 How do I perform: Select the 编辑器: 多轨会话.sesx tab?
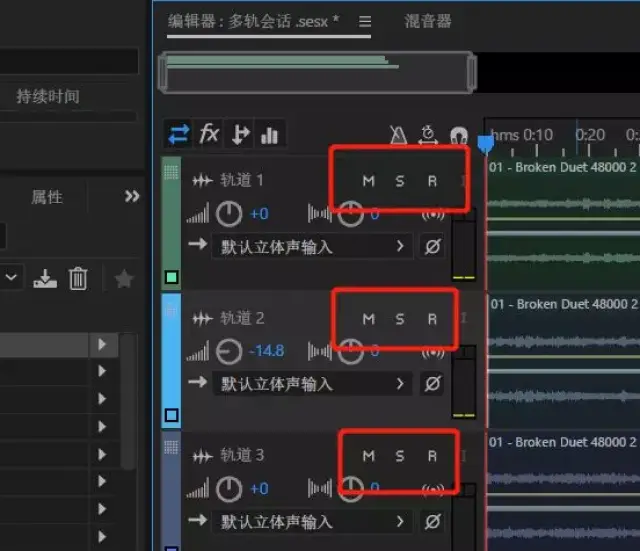[253, 21]
